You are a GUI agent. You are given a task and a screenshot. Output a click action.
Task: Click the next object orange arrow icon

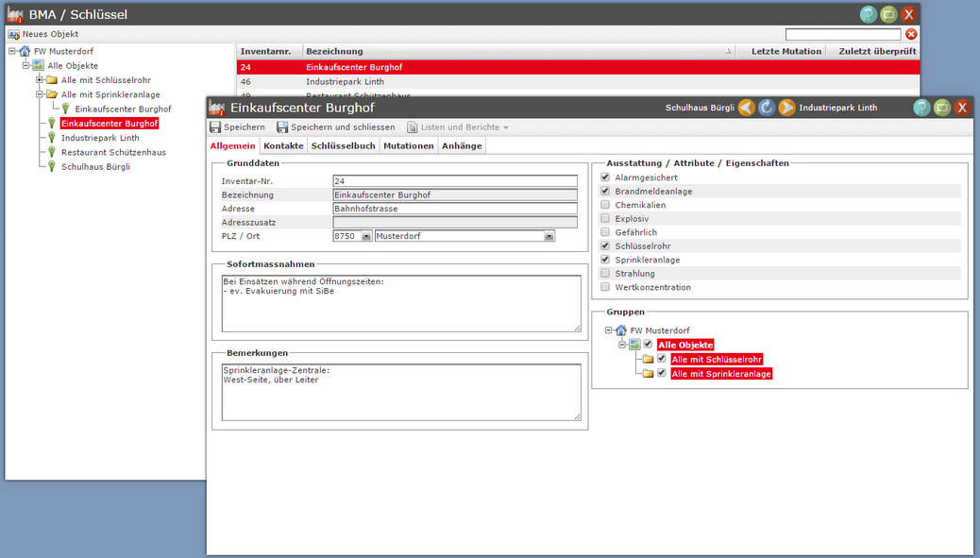pos(786,108)
